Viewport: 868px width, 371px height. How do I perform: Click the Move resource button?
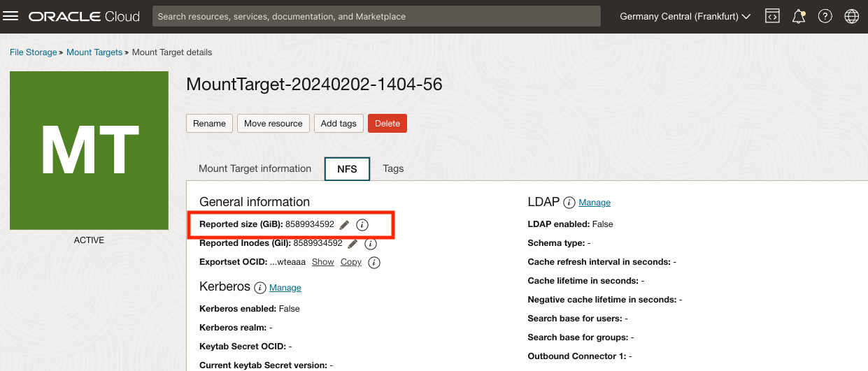click(x=273, y=124)
